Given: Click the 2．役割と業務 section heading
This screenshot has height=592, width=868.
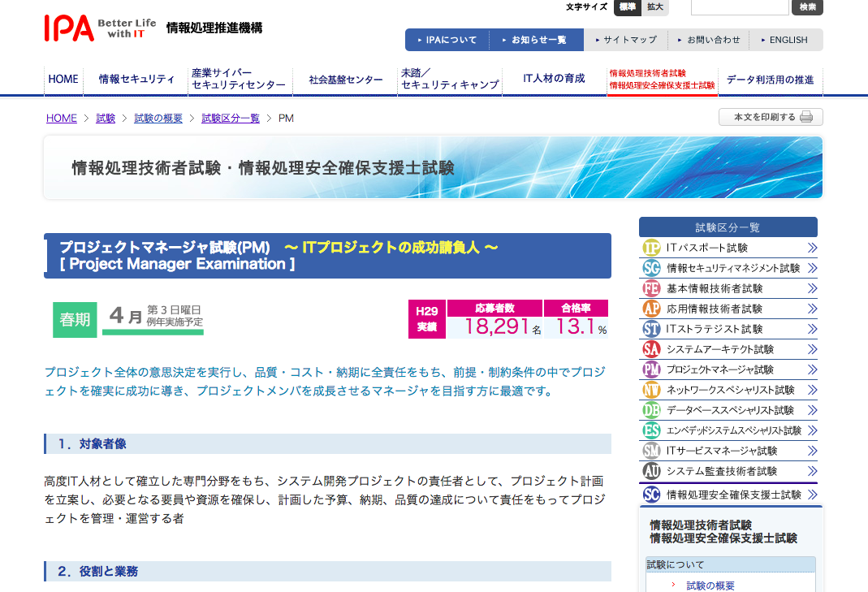Looking at the screenshot, I should click(x=328, y=572).
